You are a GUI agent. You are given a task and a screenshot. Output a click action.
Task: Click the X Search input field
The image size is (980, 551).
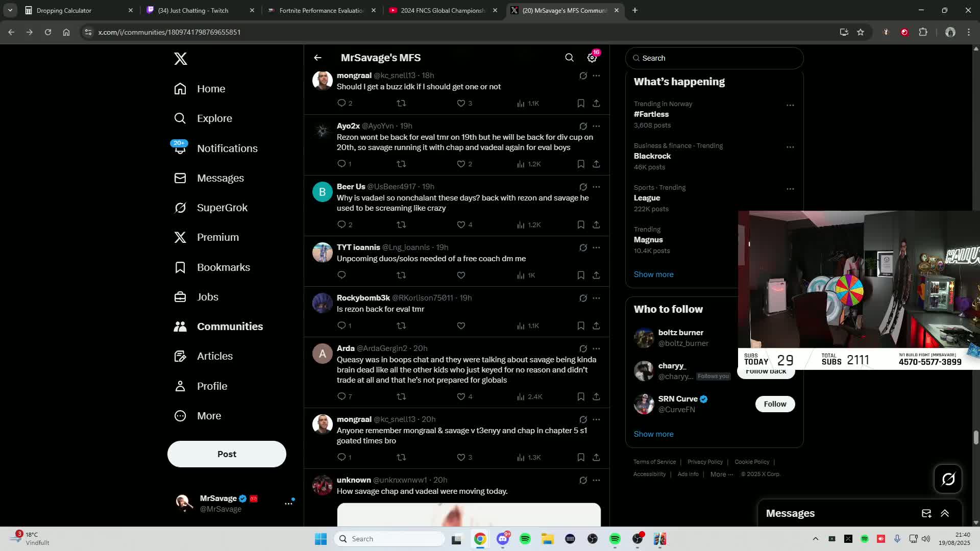[715, 58]
